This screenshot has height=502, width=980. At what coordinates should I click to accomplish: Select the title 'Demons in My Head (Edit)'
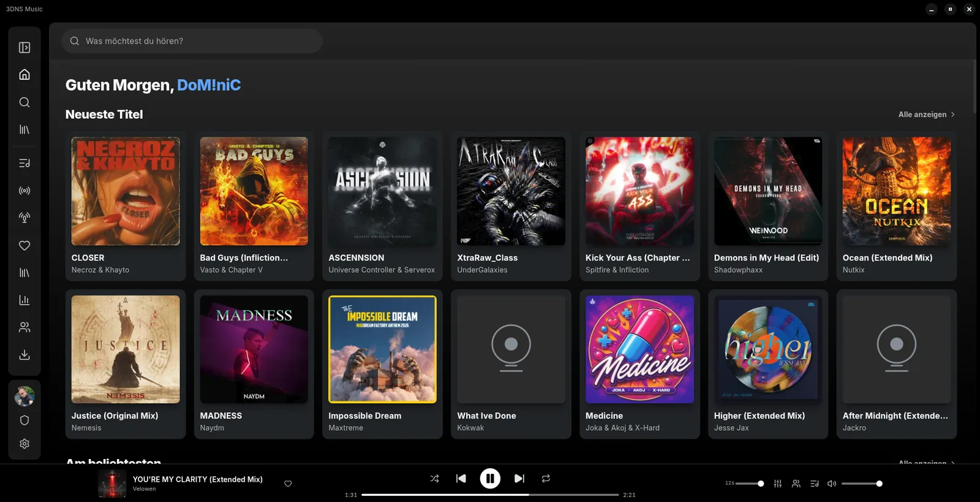pos(766,258)
